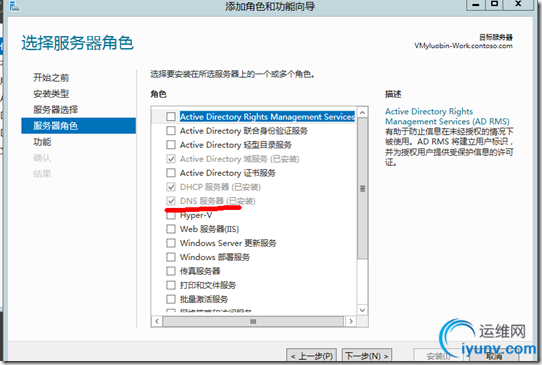The image size is (542, 365).
Task: Maximize the wizard window
Action: click(x=495, y=4)
